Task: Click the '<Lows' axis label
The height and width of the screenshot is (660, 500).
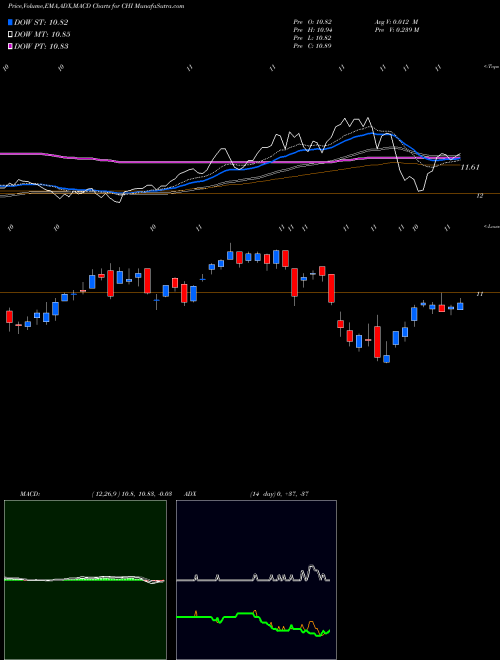Action: pos(492,226)
